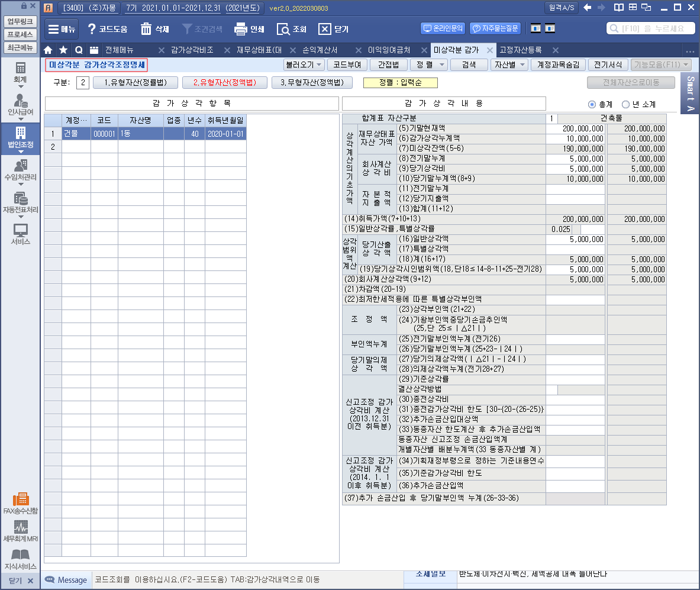Click the 최근메뉴 button
The image size is (700, 590).
[20, 47]
